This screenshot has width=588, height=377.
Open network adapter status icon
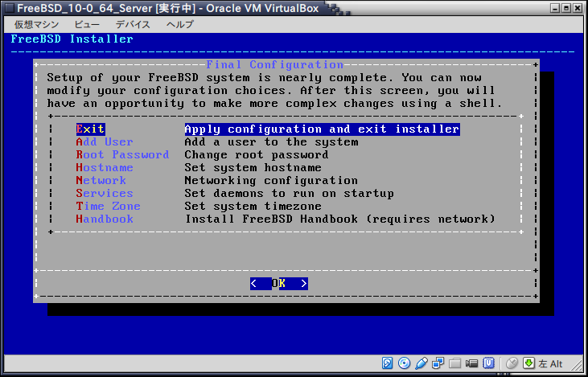point(438,363)
